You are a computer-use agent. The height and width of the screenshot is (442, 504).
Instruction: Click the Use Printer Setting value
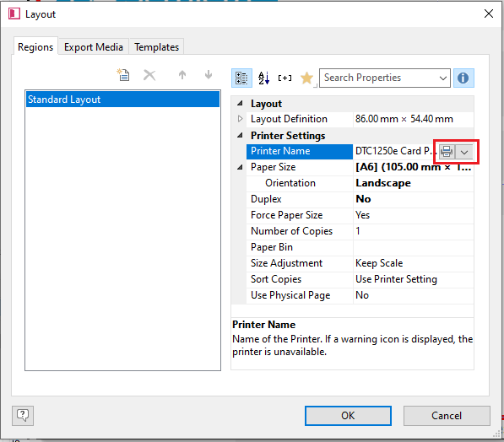(396, 279)
